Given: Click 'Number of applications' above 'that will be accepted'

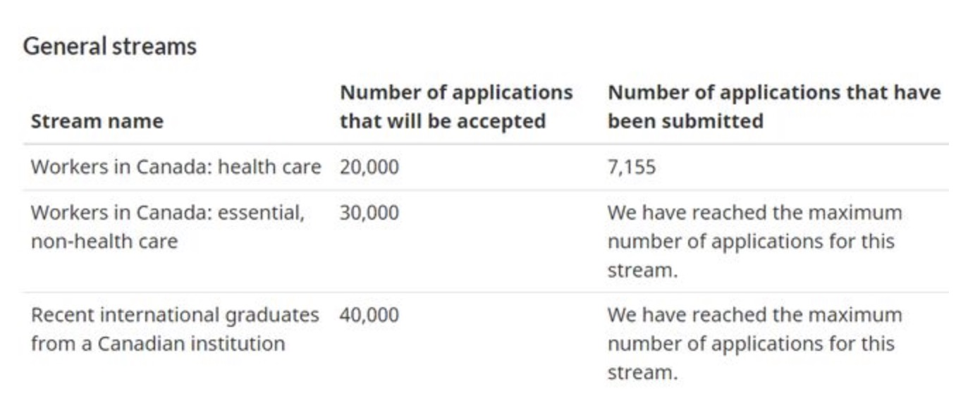Looking at the screenshot, I should pos(456,92).
